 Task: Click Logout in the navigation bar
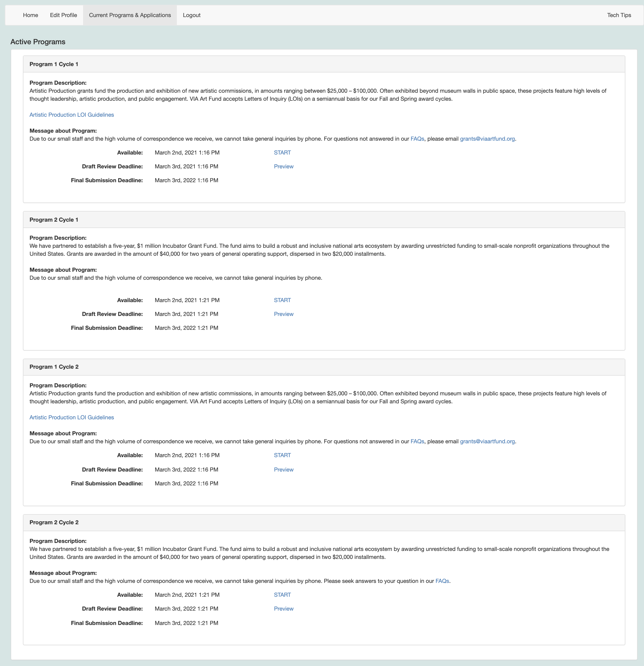(x=191, y=15)
